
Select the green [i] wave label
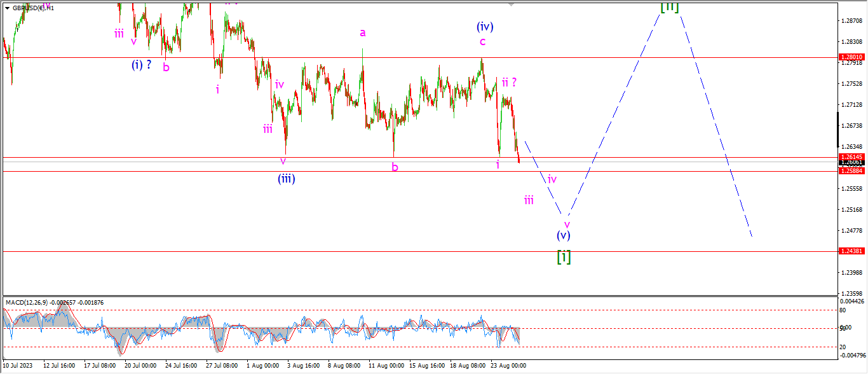pyautogui.click(x=564, y=256)
